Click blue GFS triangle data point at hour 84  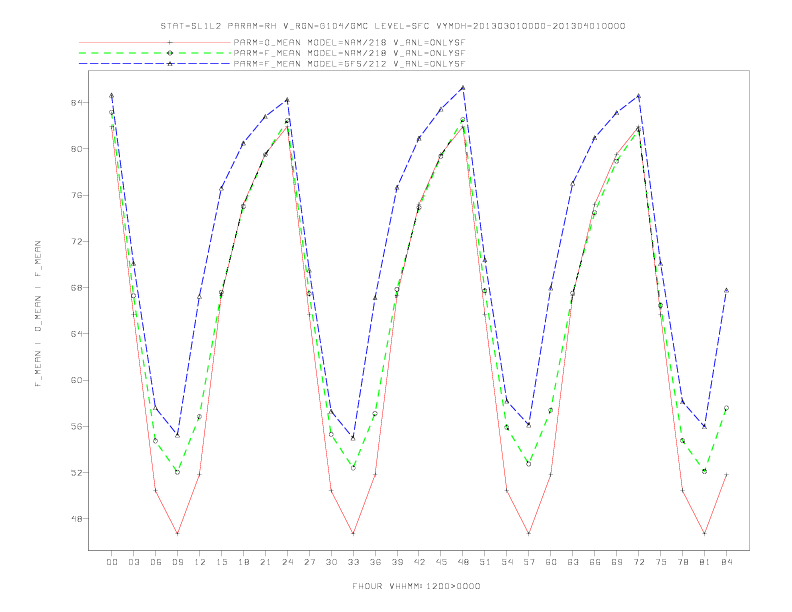[x=726, y=290]
